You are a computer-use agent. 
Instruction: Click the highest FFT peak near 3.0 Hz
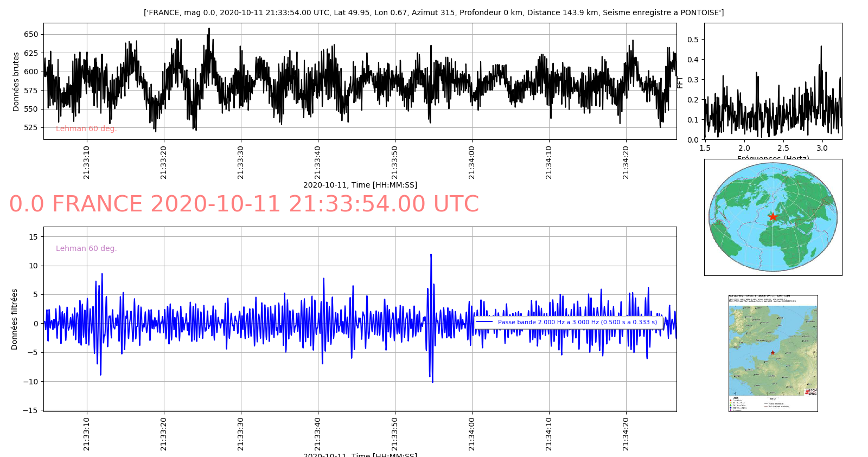[821, 47]
